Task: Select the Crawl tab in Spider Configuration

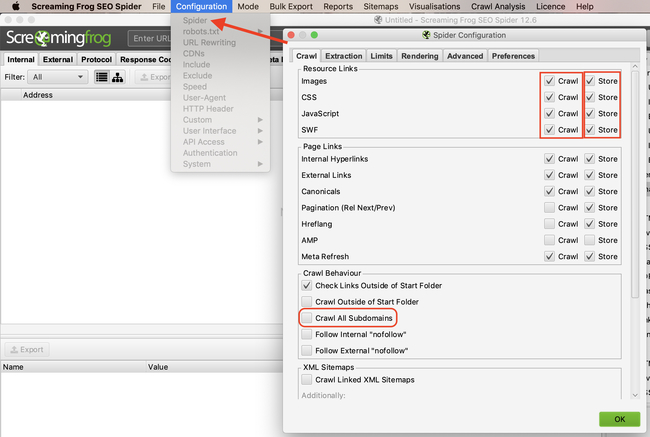Action: click(x=306, y=56)
